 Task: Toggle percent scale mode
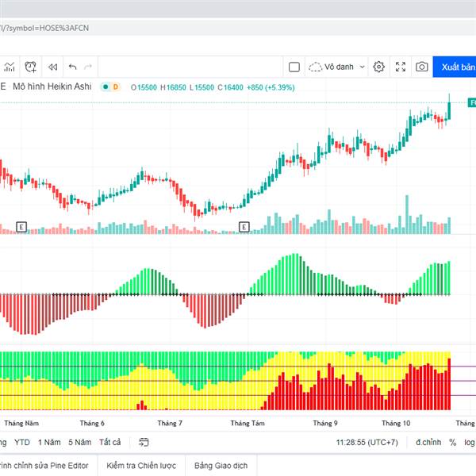453,443
